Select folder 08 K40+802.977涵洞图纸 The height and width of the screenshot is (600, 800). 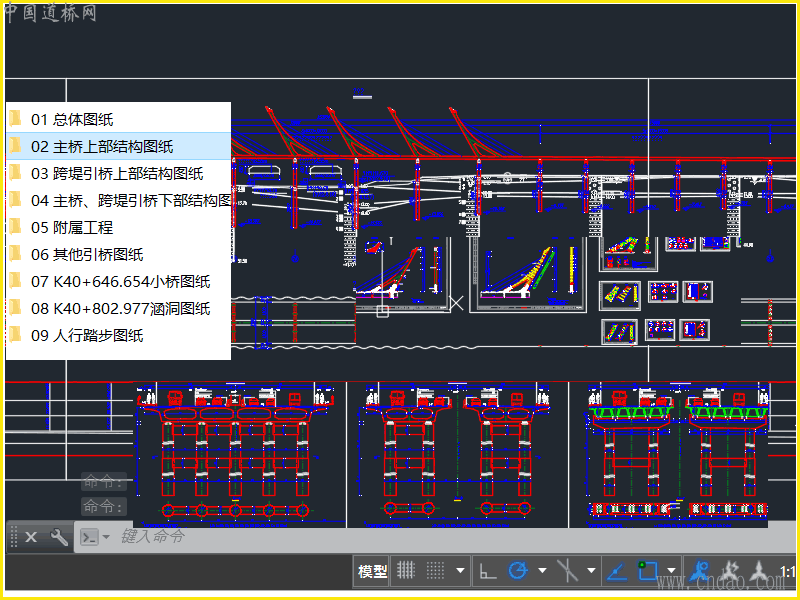(118, 309)
